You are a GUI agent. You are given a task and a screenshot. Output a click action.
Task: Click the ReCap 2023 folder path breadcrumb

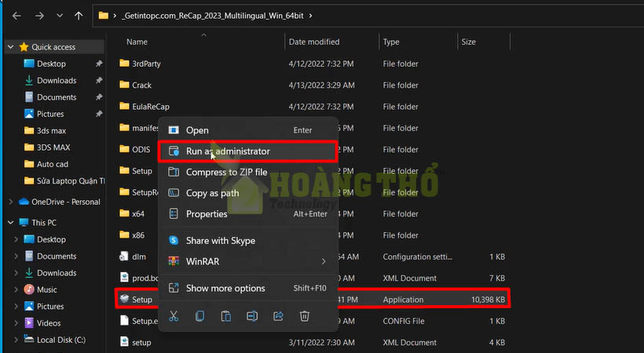(213, 16)
